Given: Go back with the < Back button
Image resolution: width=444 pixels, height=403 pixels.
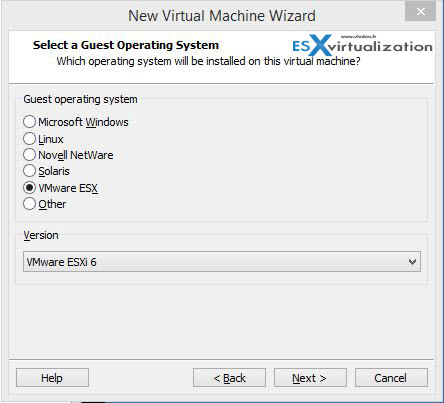Looking at the screenshot, I should click(229, 378).
